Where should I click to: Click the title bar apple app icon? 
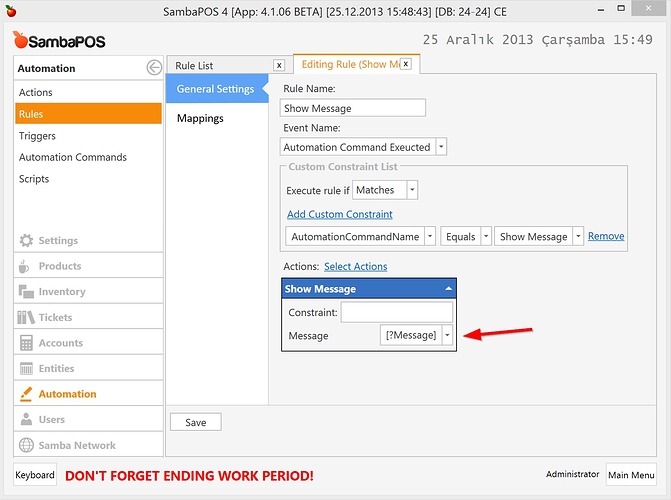(x=11, y=11)
